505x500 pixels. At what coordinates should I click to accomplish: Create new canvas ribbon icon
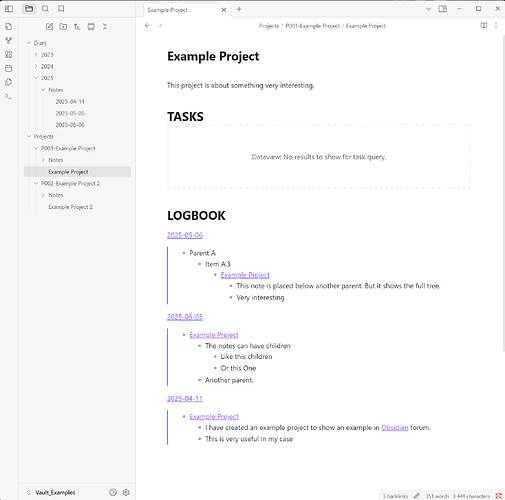point(9,54)
